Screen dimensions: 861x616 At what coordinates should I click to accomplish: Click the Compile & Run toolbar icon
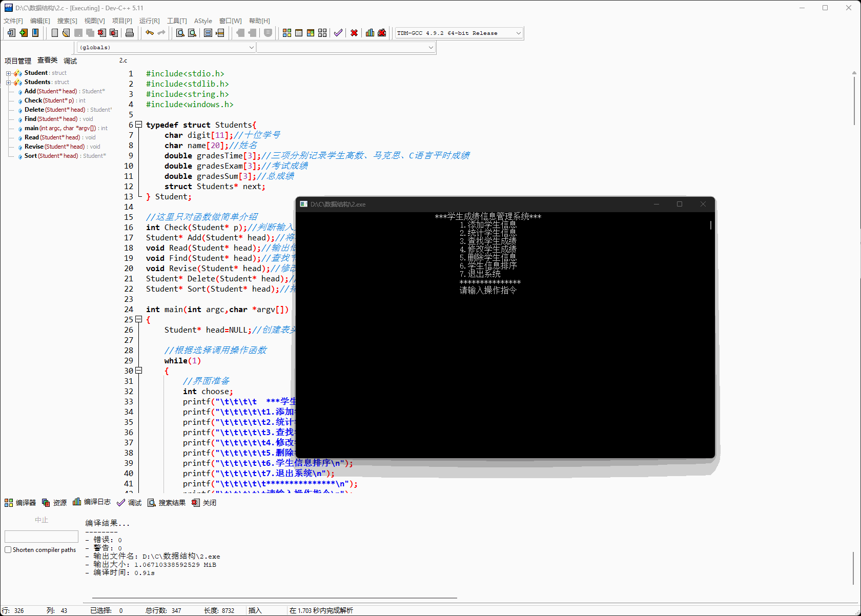(x=311, y=33)
